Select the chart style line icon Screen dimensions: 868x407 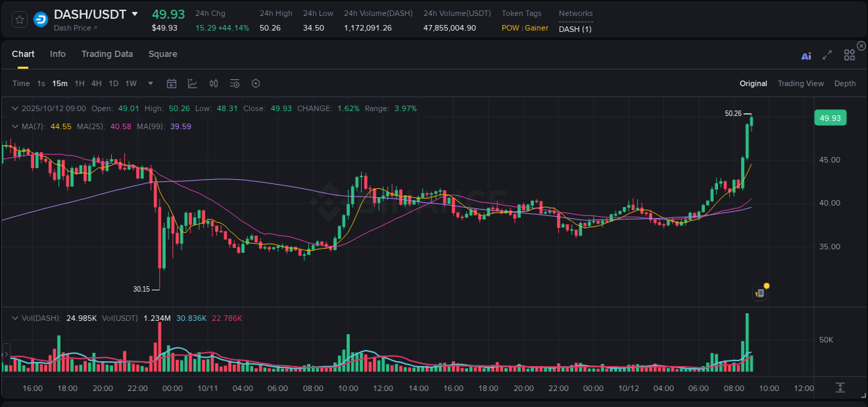pyautogui.click(x=192, y=83)
